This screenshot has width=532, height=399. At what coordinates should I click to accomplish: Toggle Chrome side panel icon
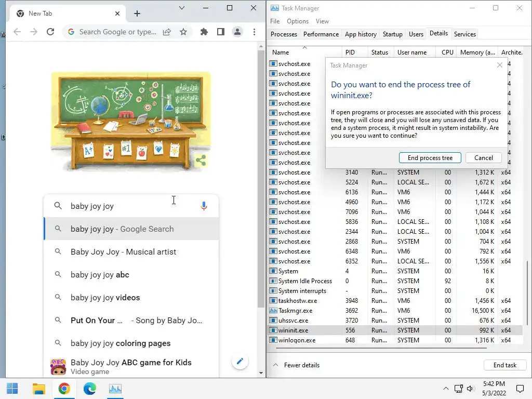pos(220,32)
